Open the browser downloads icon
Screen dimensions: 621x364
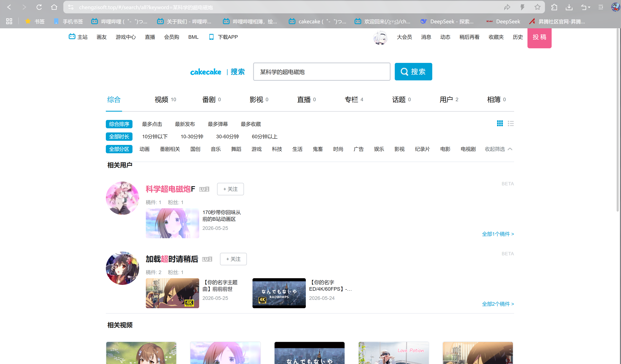(x=569, y=7)
